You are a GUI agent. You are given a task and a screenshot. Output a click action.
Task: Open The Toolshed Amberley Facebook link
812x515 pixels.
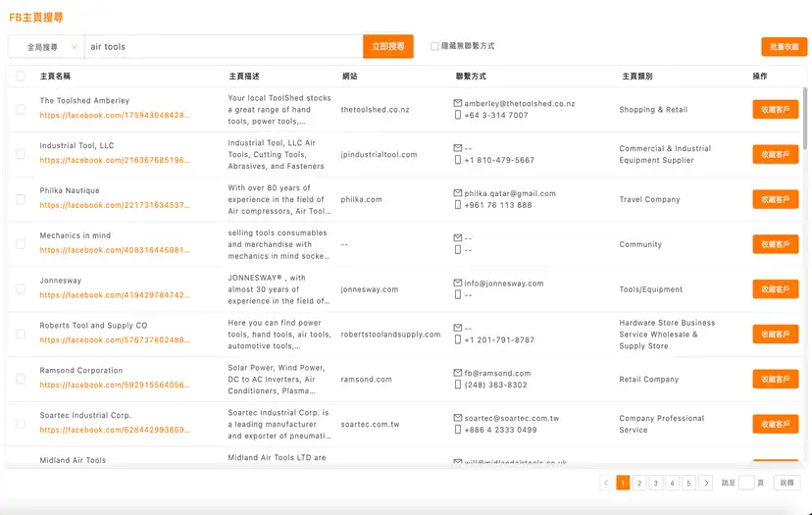pyautogui.click(x=115, y=115)
